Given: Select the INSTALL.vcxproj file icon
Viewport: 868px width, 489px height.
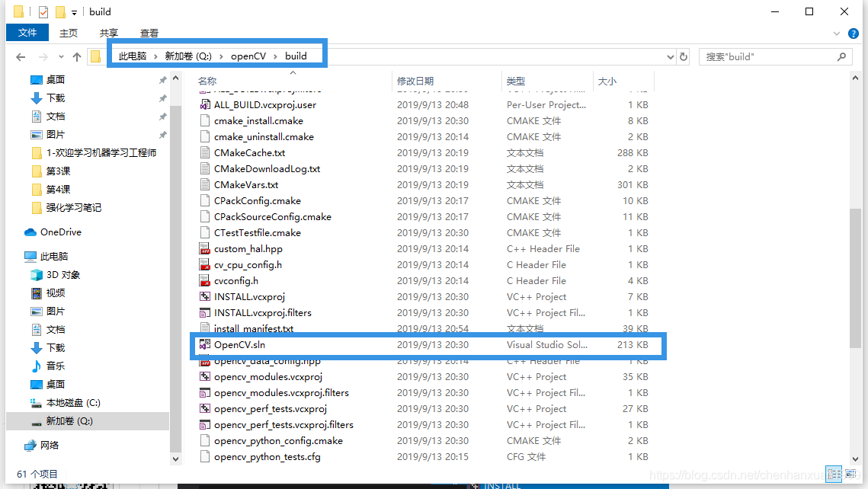Looking at the screenshot, I should 205,297.
